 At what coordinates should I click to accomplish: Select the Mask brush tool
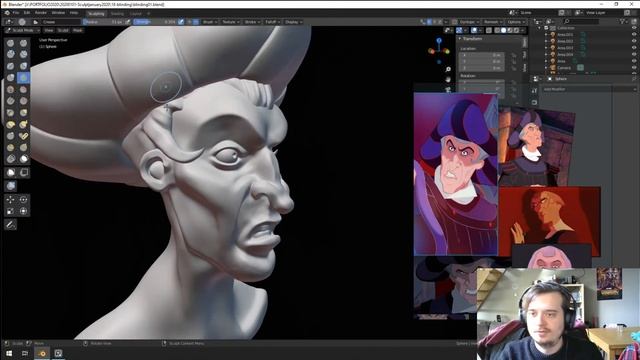pos(24,159)
